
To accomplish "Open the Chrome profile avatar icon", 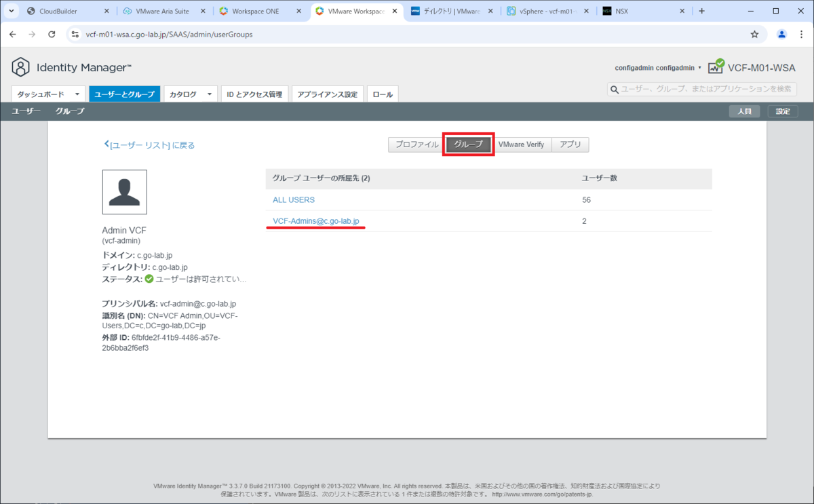I will [781, 34].
